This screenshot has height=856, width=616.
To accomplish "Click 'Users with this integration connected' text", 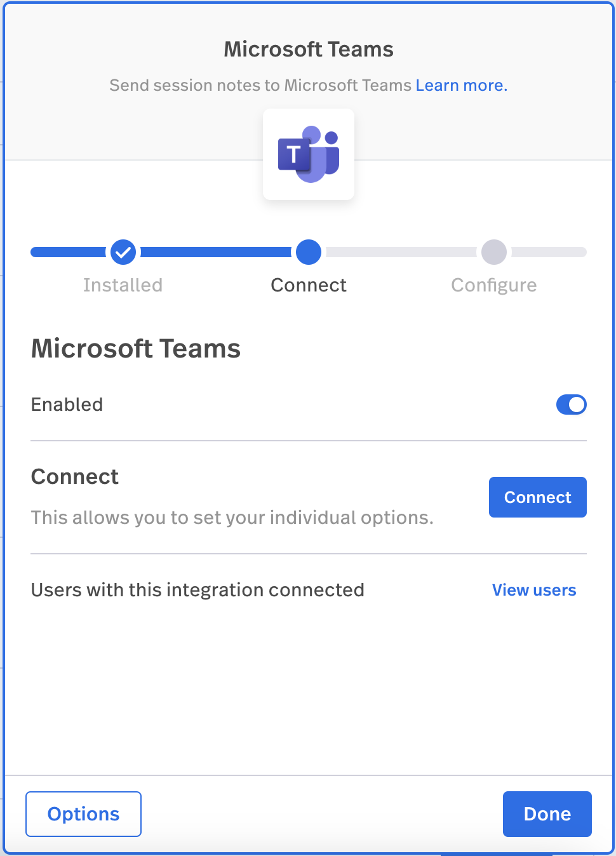I will [x=198, y=590].
